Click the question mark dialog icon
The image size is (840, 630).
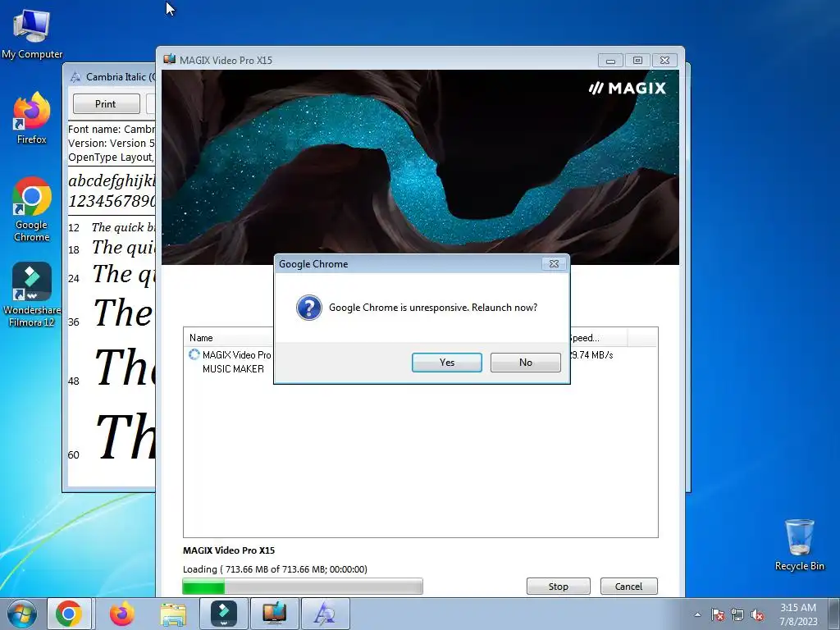click(309, 308)
